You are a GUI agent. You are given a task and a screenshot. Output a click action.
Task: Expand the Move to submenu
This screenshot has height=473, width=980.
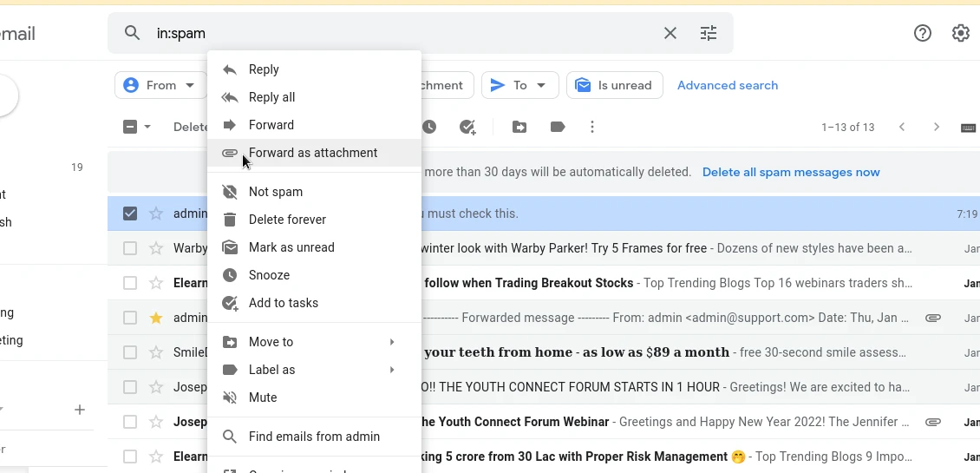(x=314, y=342)
